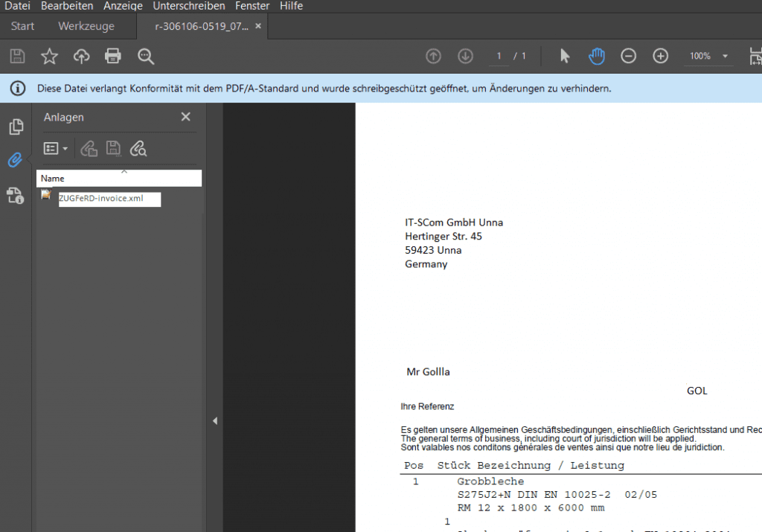The height and width of the screenshot is (532, 762).
Task: Expand the Anlagen options dropdown
Action: coord(56,149)
